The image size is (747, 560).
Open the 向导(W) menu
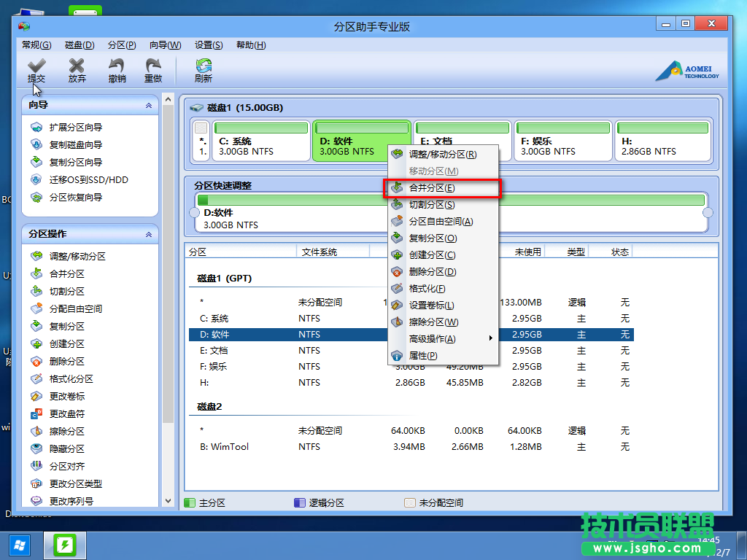tap(164, 44)
